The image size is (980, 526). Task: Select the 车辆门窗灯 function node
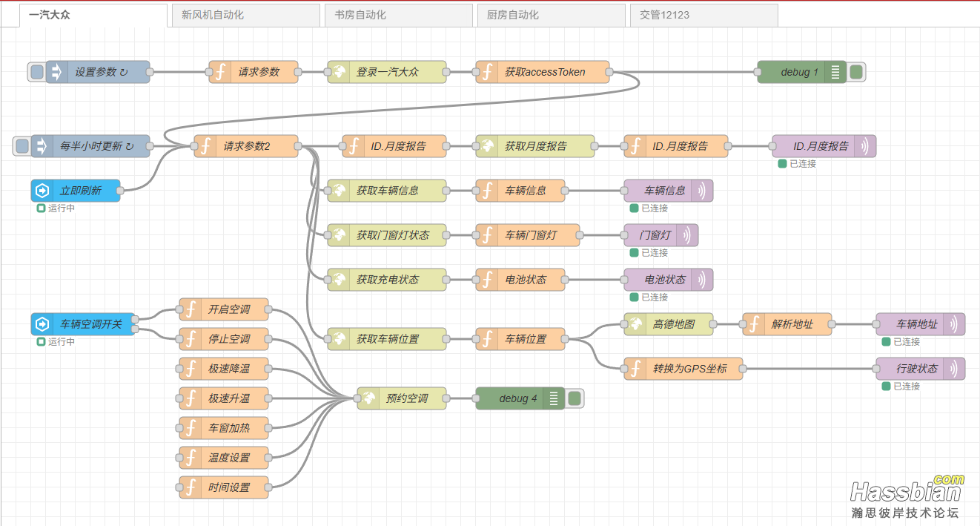tap(528, 235)
